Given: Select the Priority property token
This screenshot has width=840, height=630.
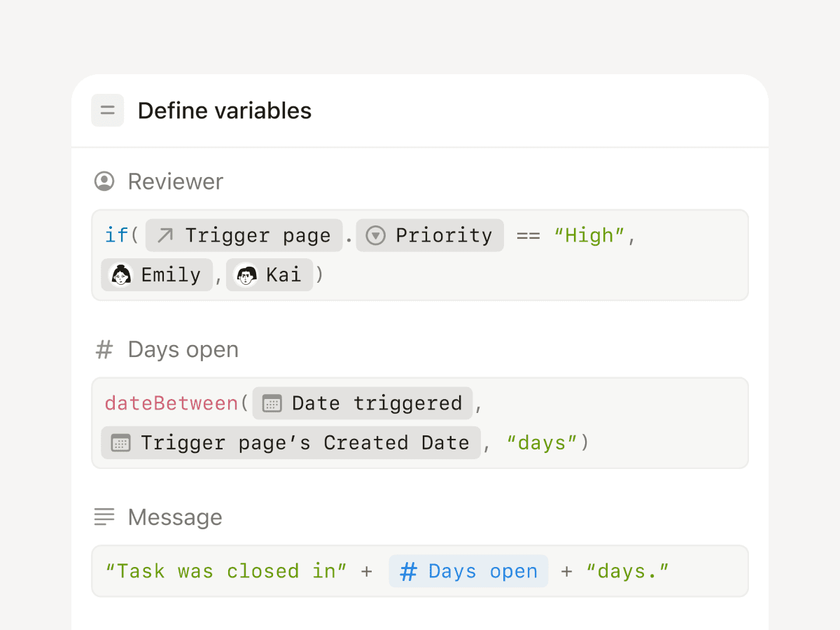Looking at the screenshot, I should (x=430, y=235).
